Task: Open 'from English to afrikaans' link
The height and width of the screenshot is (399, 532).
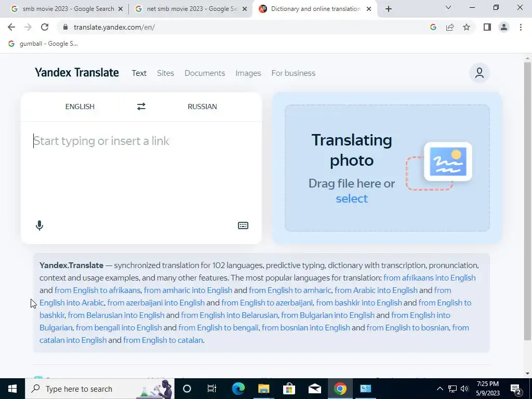Action: pos(97,290)
